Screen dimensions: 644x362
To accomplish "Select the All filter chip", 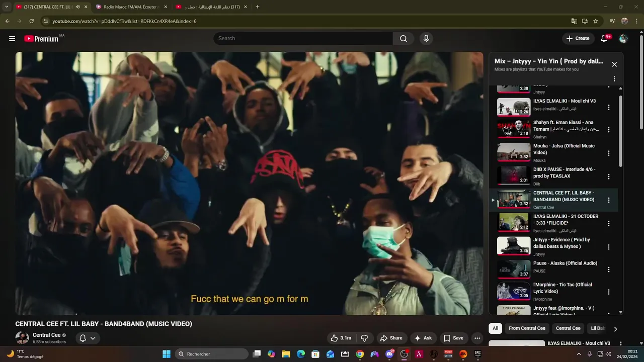I will point(495,328).
